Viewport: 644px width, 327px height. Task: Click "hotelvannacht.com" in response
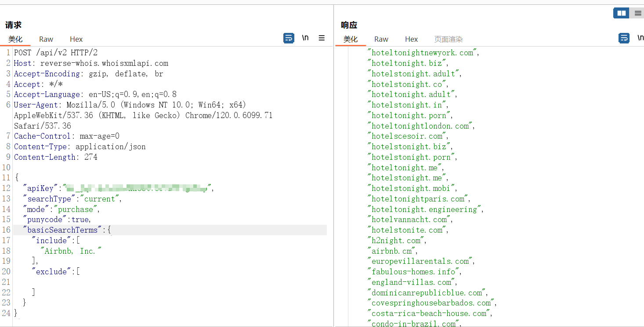pyautogui.click(x=409, y=219)
